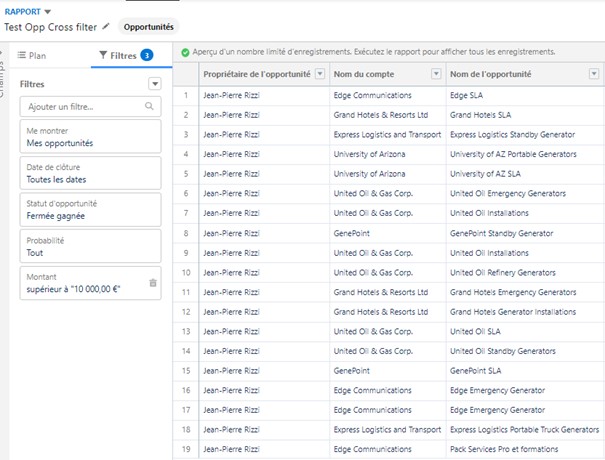This screenshot has height=460, width=605.
Task: Open the Me montrer filter
Action: pyautogui.click(x=90, y=137)
